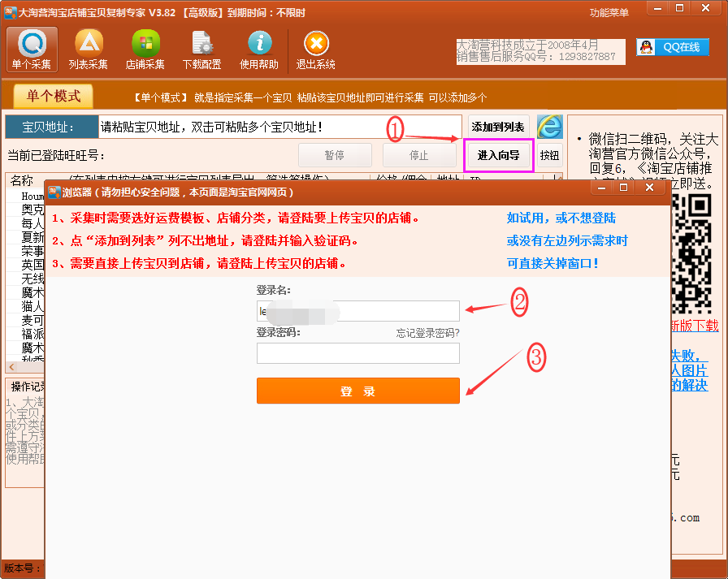Select the 单个模式 tab

tap(54, 96)
